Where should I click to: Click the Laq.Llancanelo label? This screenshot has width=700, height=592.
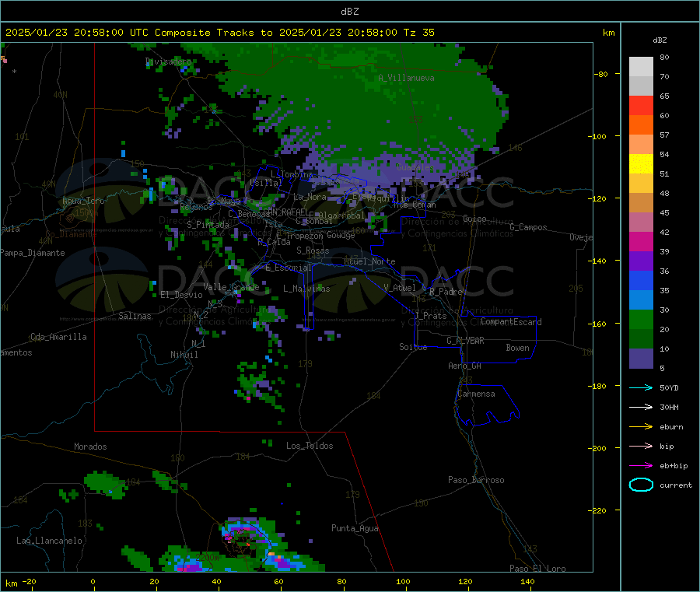point(50,541)
